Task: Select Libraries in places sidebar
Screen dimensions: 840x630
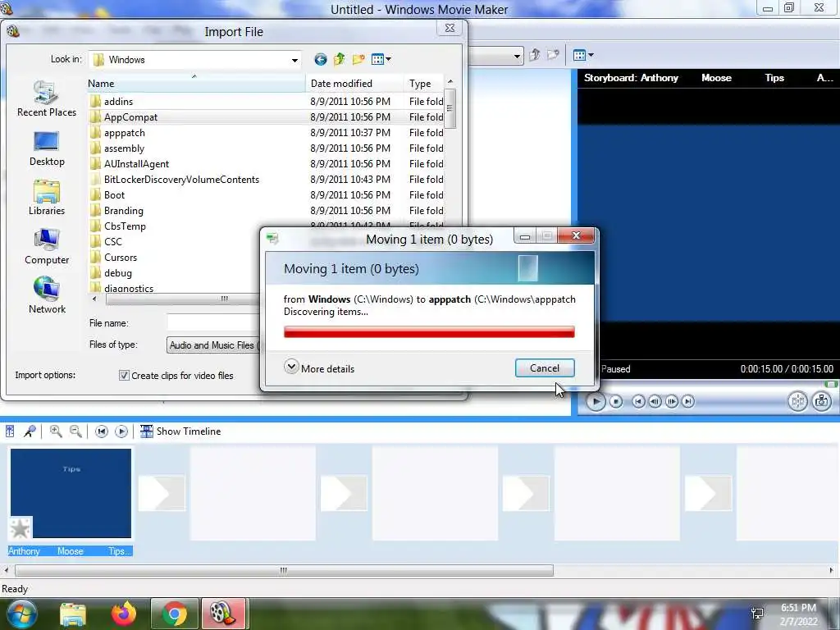Action: coord(47,199)
